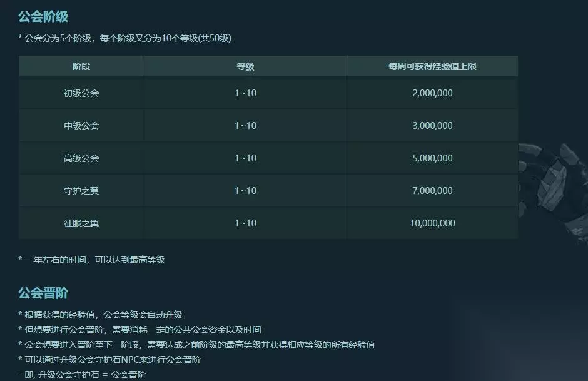Select the 10,000,000 experience cap value

tap(432, 223)
